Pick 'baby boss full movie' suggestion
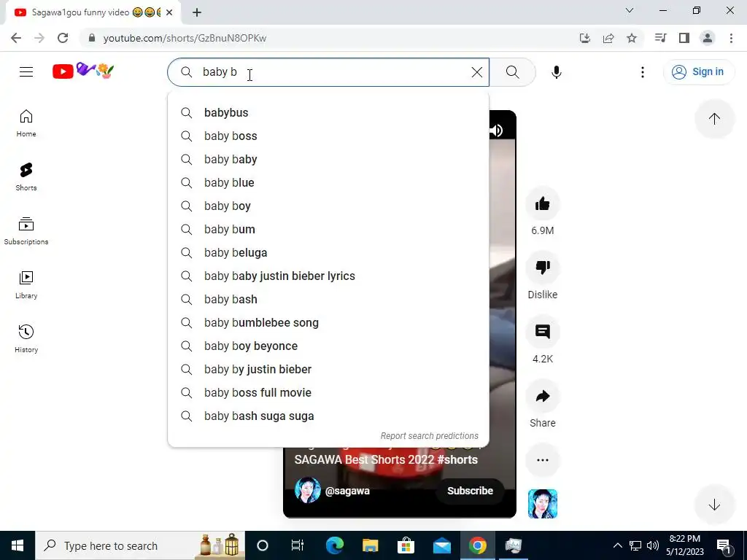Image resolution: width=747 pixels, height=560 pixels. [x=328, y=392]
